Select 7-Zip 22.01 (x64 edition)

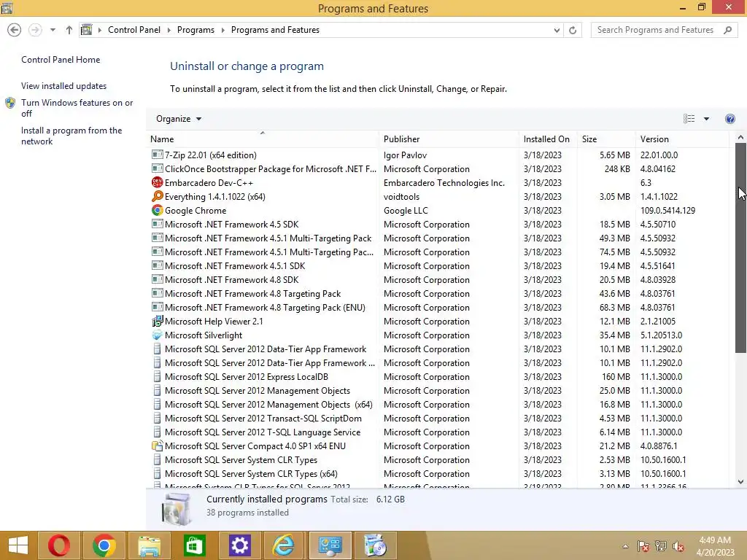pyautogui.click(x=438, y=155)
